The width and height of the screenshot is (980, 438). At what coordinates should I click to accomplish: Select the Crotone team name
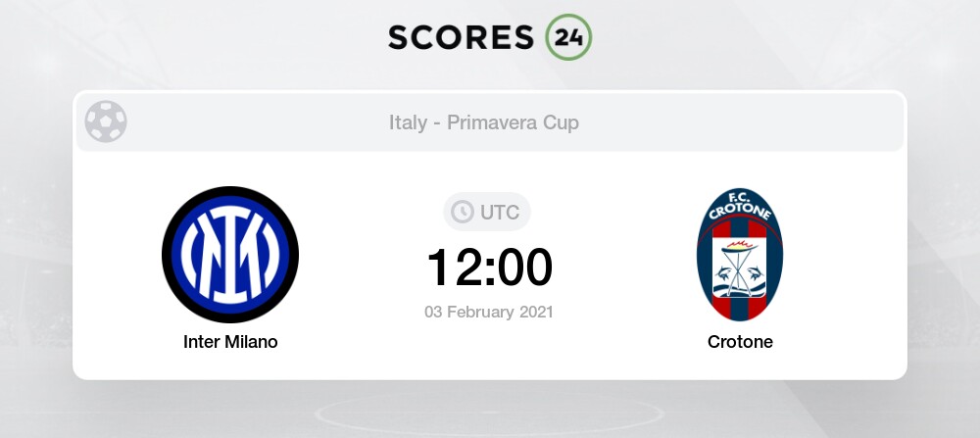coord(740,342)
